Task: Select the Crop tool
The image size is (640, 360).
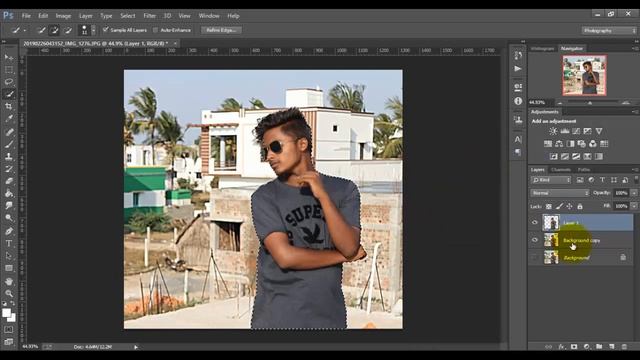Action: (x=9, y=107)
